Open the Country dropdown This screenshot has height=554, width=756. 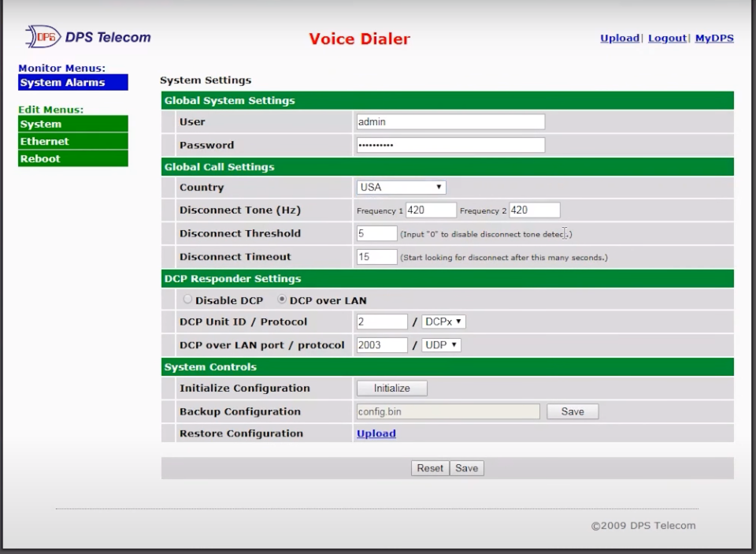(x=401, y=188)
